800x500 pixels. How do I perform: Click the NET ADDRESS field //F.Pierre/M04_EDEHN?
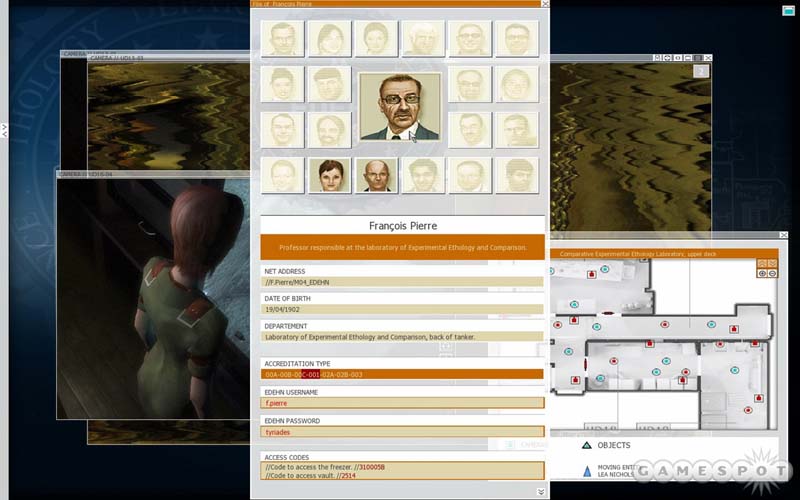click(x=402, y=282)
